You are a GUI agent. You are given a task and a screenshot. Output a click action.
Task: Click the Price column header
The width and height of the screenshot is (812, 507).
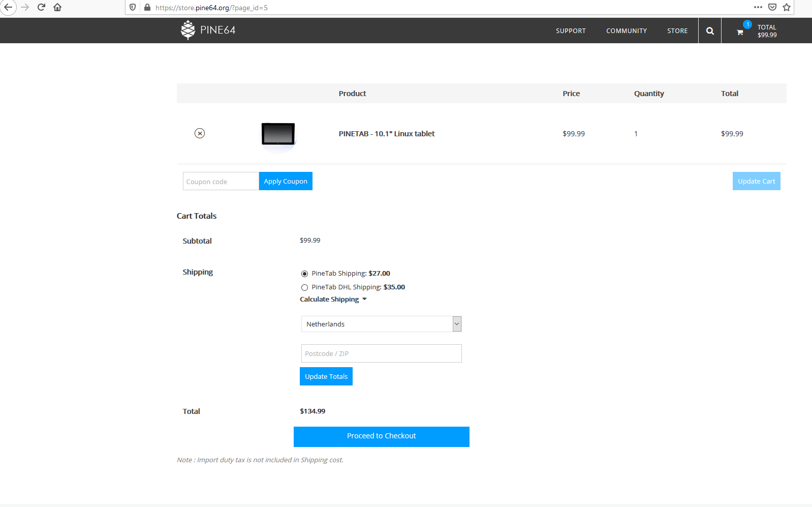click(571, 94)
